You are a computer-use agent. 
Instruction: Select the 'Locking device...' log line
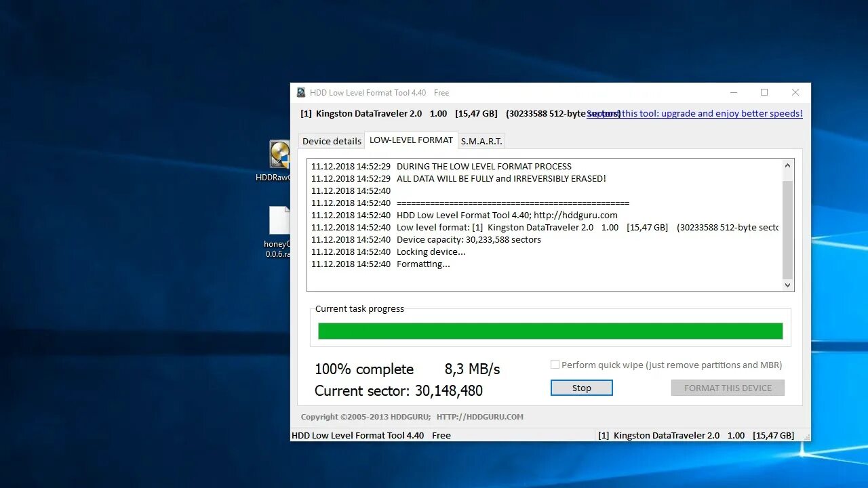coord(389,252)
